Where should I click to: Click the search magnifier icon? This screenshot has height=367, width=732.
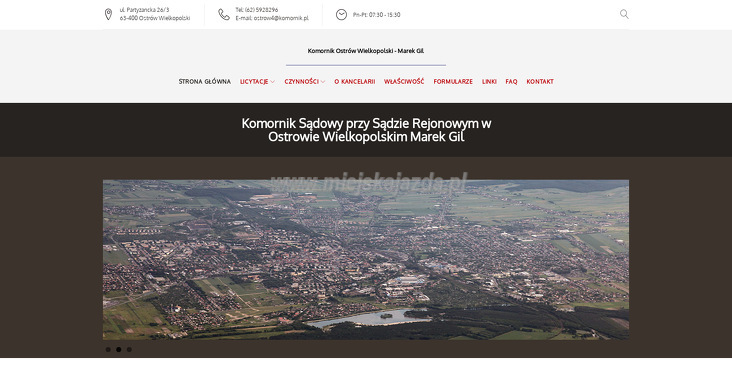pyautogui.click(x=624, y=14)
